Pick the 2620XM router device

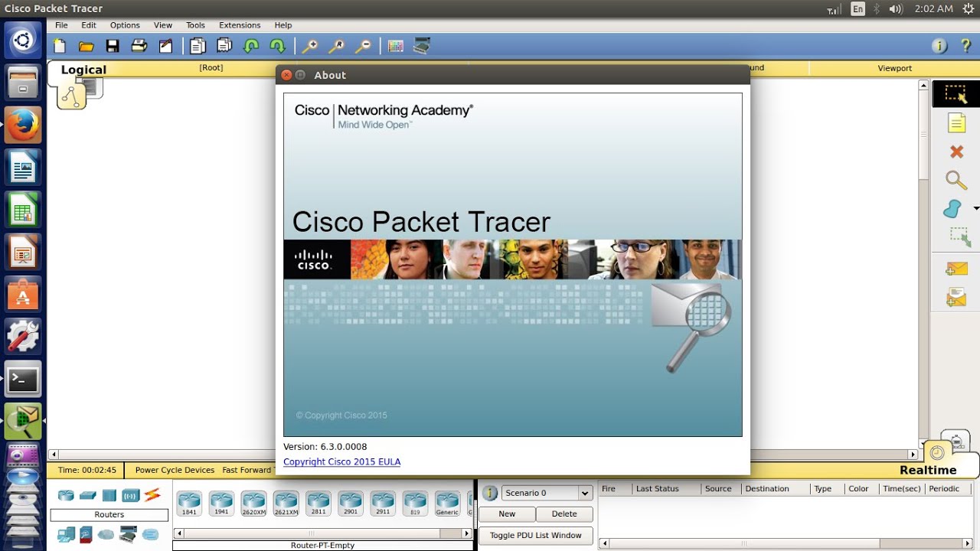(x=253, y=503)
